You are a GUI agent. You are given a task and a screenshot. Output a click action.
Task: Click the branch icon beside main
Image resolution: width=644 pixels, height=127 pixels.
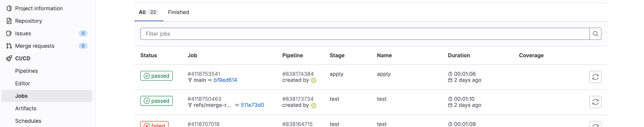coord(190,80)
